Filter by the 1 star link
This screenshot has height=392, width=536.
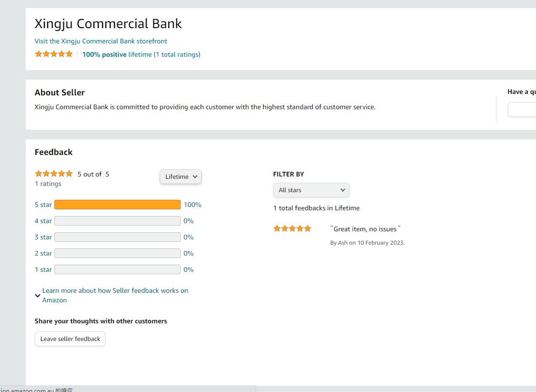tap(43, 269)
